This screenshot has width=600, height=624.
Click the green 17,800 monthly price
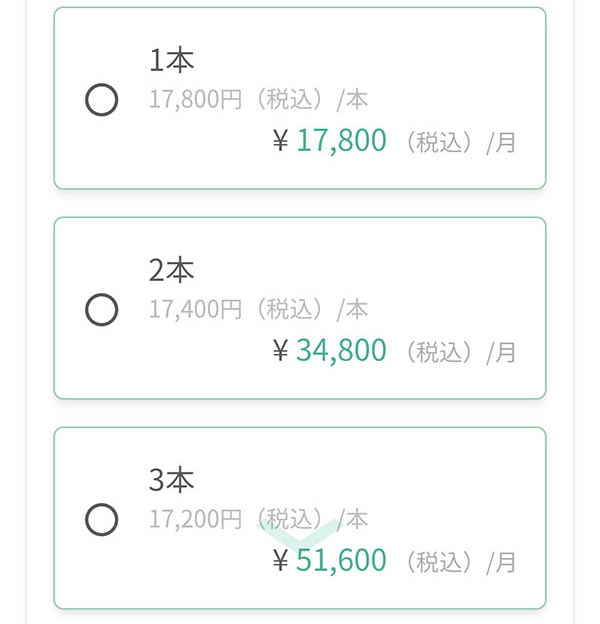[x=341, y=141]
